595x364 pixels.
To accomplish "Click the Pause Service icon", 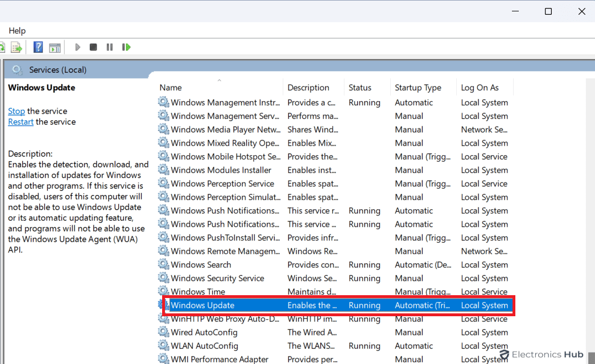I will pos(109,47).
